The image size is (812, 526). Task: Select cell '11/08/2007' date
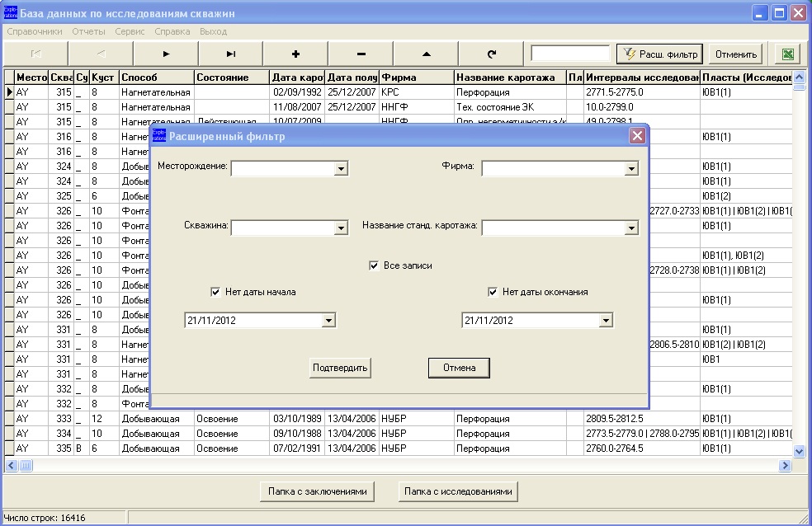point(297,107)
